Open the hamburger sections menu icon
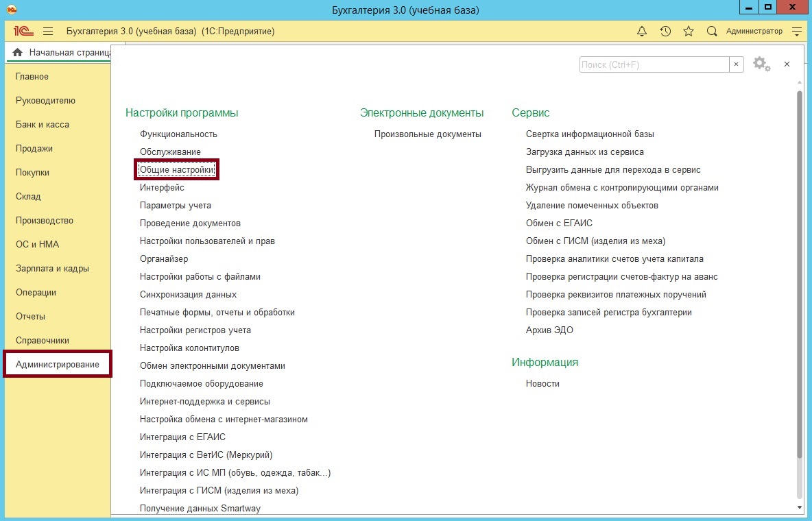Image resolution: width=812 pixels, height=521 pixels. 48,32
